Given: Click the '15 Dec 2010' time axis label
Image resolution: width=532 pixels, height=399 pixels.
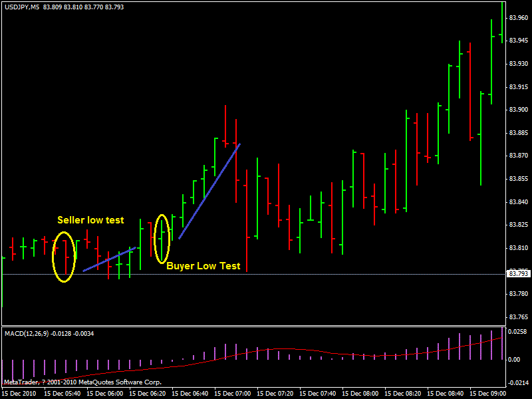Looking at the screenshot, I should point(19,394).
